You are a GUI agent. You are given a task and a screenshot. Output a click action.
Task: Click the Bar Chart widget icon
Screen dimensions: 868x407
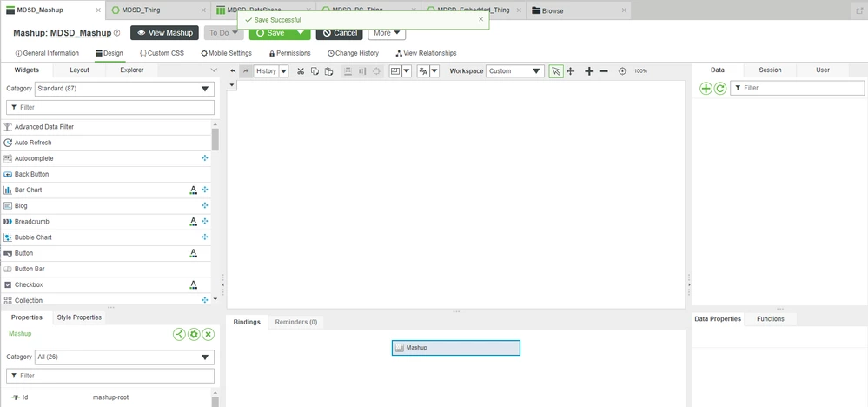tap(8, 190)
